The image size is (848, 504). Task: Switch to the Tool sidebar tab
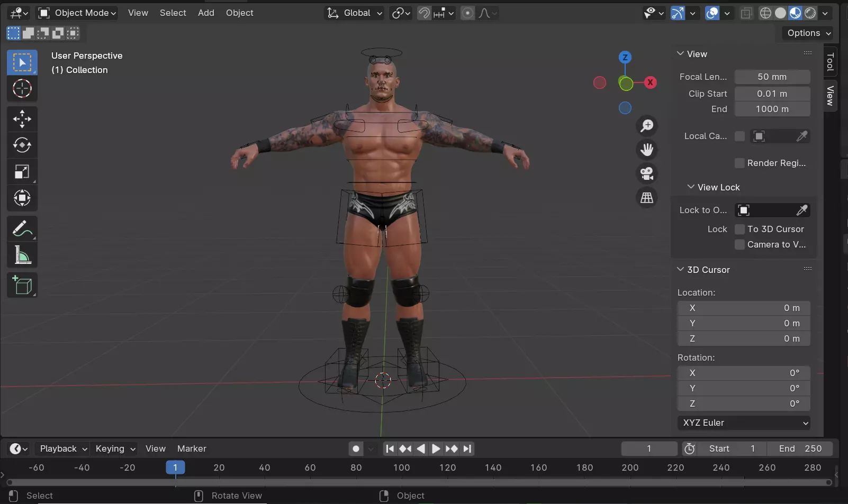tap(830, 62)
